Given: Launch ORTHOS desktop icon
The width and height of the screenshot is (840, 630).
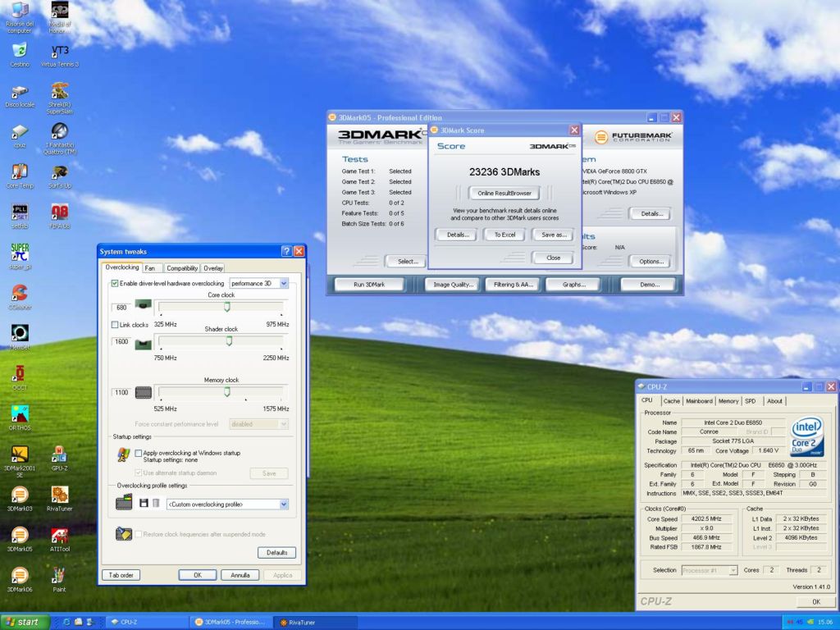Looking at the screenshot, I should tap(20, 418).
